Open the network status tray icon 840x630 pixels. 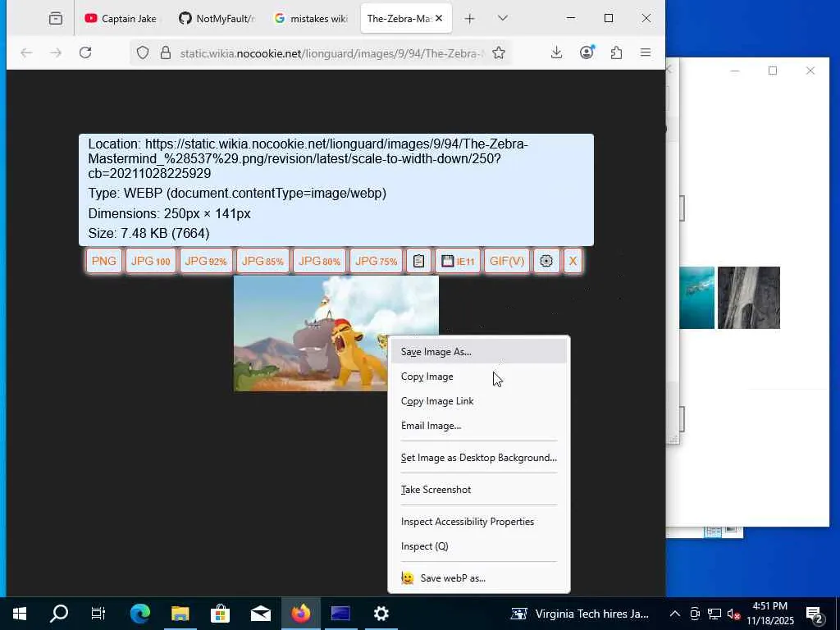(714, 614)
